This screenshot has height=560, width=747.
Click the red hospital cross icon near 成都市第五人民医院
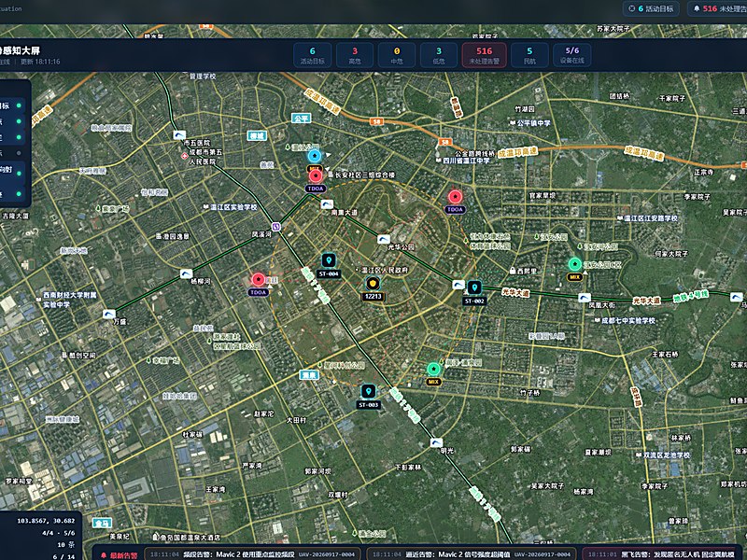click(184, 156)
